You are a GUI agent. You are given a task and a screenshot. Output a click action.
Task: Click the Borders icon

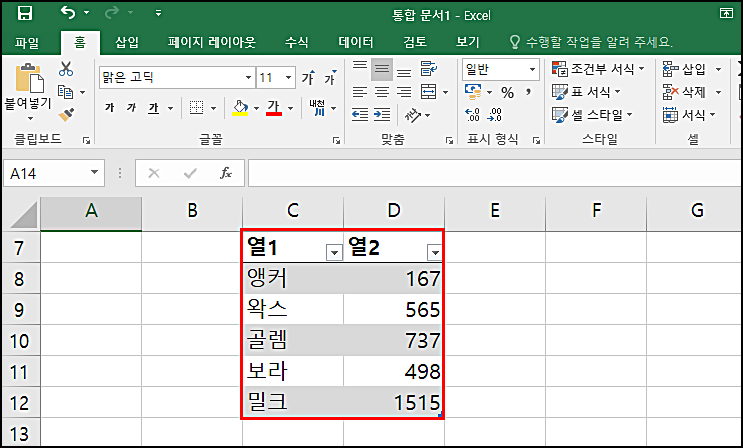[197, 108]
